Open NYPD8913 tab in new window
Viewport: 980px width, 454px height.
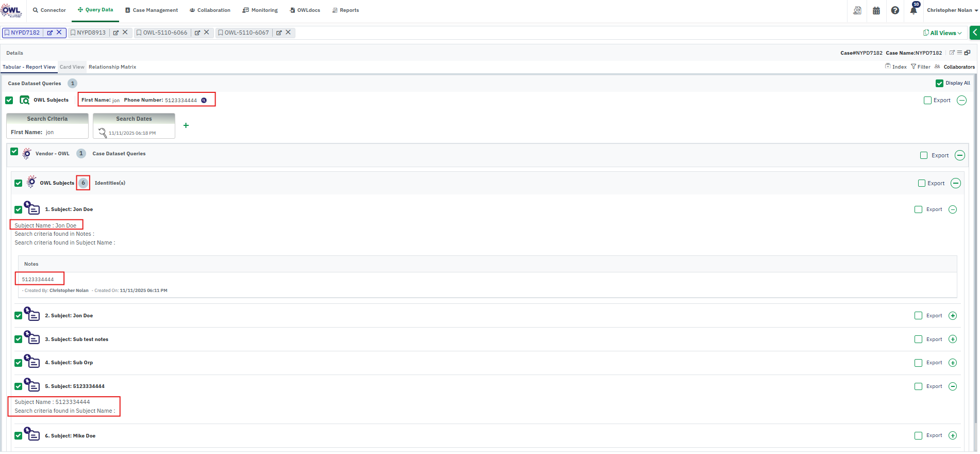116,33
